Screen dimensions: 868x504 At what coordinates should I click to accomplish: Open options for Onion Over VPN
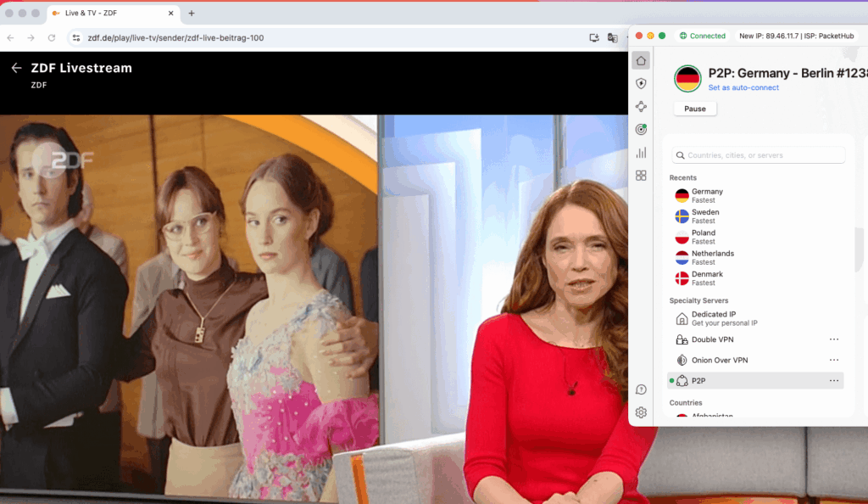click(833, 361)
